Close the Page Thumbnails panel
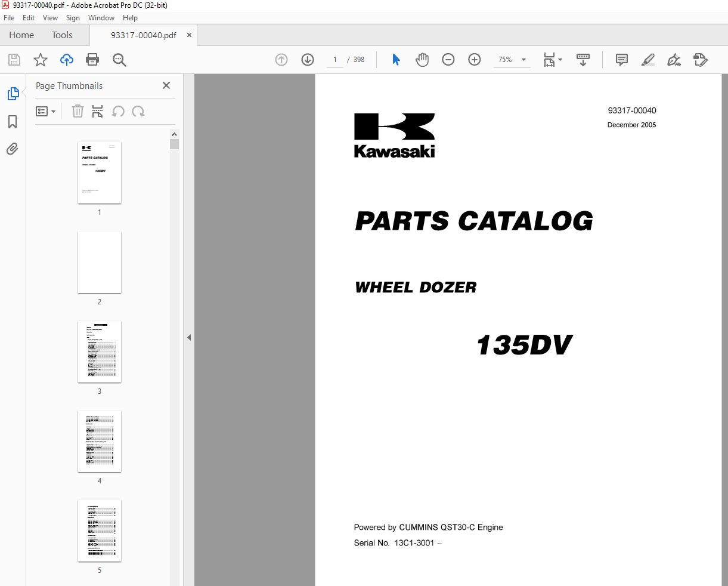This screenshot has width=728, height=586. click(166, 85)
